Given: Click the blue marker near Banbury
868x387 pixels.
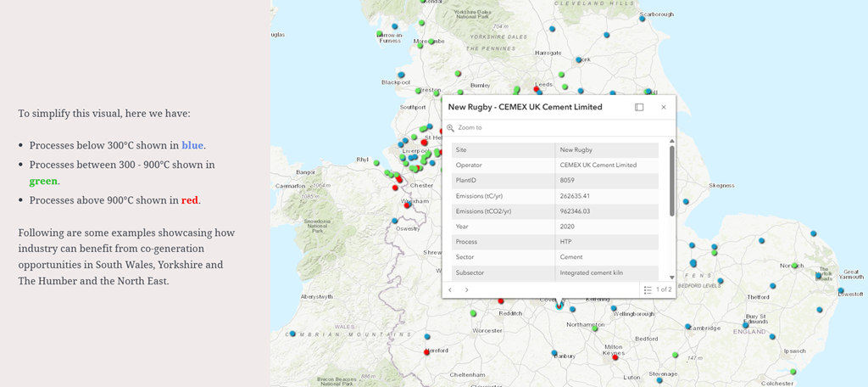Looking at the screenshot, I should tap(554, 353).
